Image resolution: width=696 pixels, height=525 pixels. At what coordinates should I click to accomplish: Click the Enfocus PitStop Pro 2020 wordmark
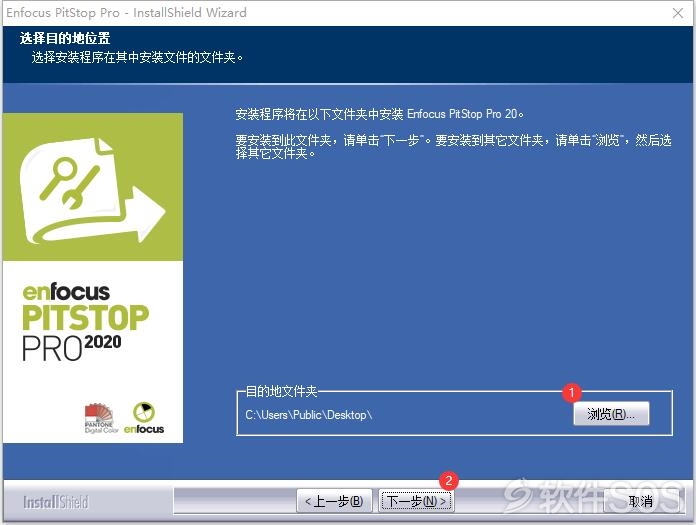[x=85, y=323]
